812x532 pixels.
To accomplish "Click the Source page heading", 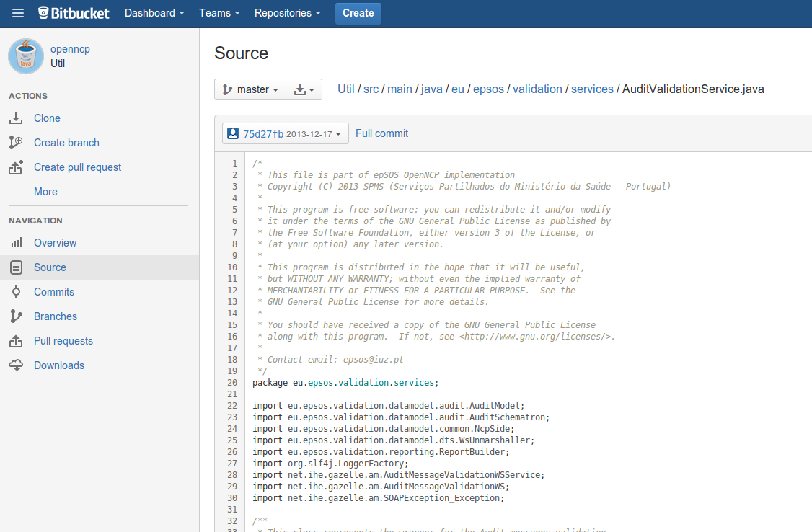I will [242, 53].
